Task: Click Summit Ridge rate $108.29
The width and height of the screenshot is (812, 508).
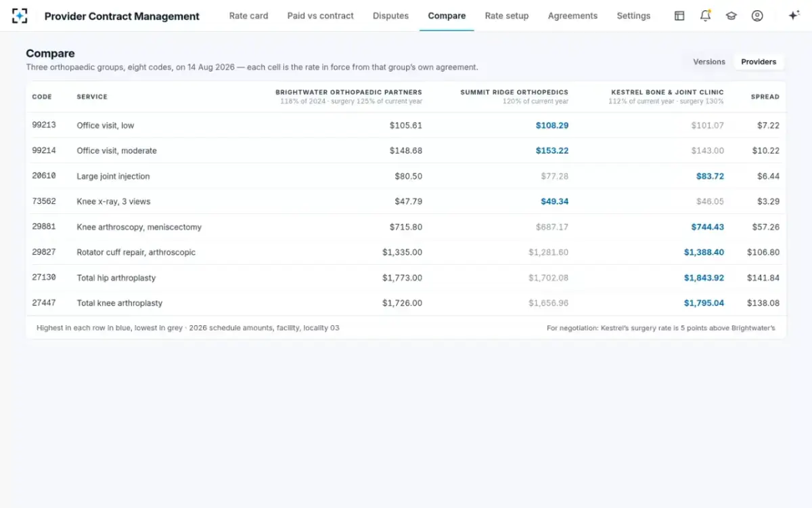Action: pos(552,125)
